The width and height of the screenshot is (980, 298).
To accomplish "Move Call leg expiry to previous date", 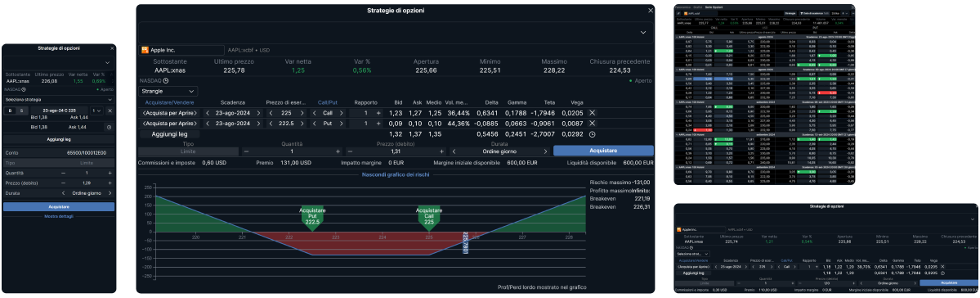I will 208,113.
